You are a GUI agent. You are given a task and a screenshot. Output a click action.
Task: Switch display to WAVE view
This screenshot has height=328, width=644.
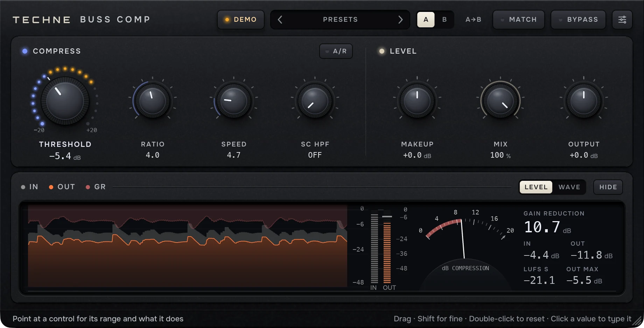coord(569,187)
